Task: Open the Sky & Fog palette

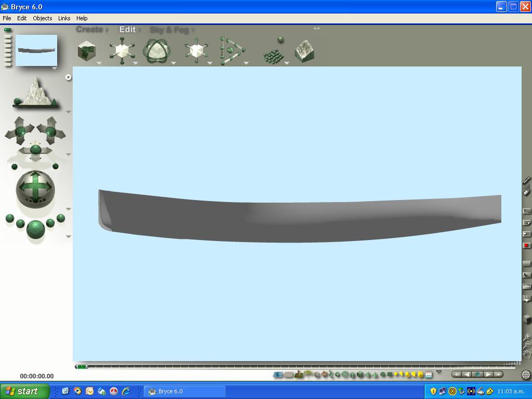Action: point(169,30)
